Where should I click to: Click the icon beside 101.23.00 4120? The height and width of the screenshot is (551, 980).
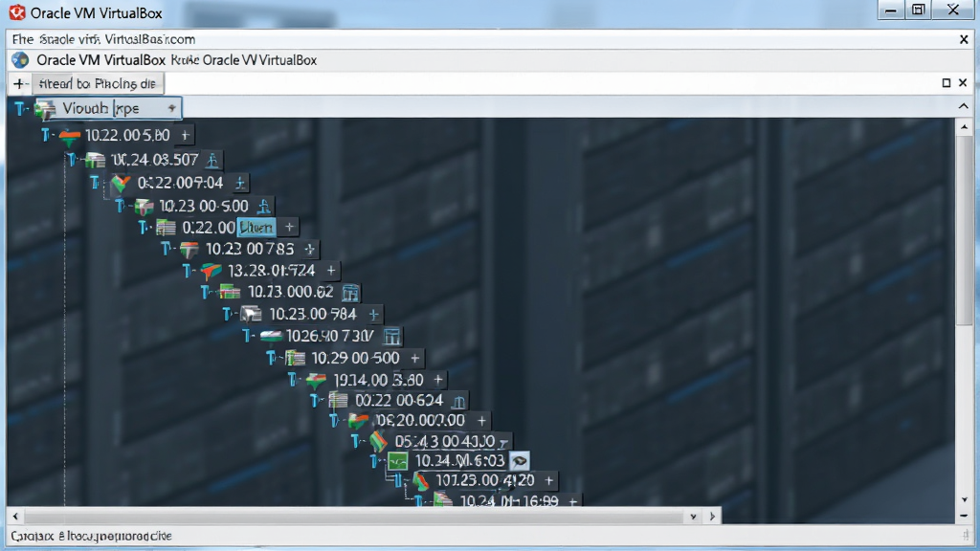pos(421,480)
